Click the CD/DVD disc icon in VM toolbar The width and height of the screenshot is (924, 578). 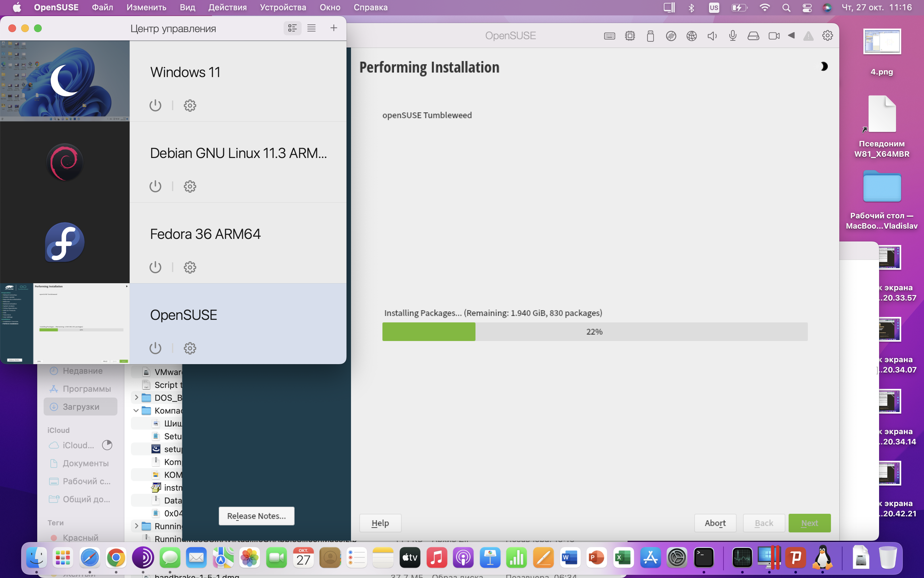click(671, 36)
